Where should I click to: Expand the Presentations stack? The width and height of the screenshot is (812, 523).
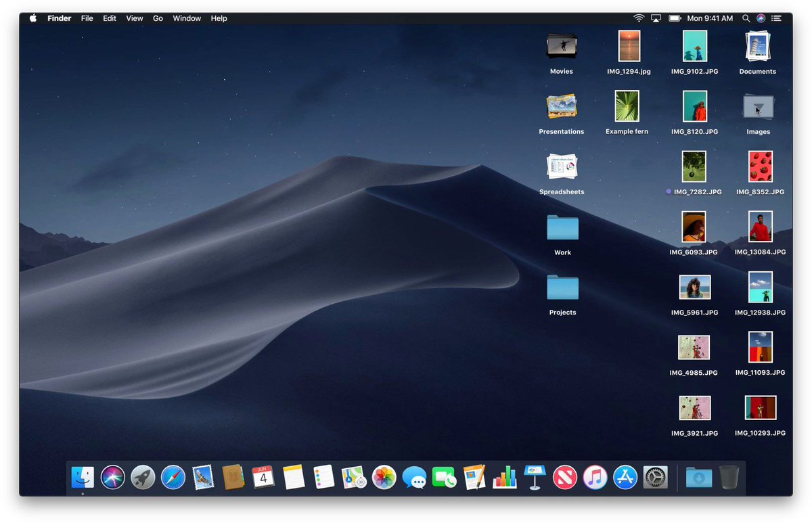[x=562, y=106]
